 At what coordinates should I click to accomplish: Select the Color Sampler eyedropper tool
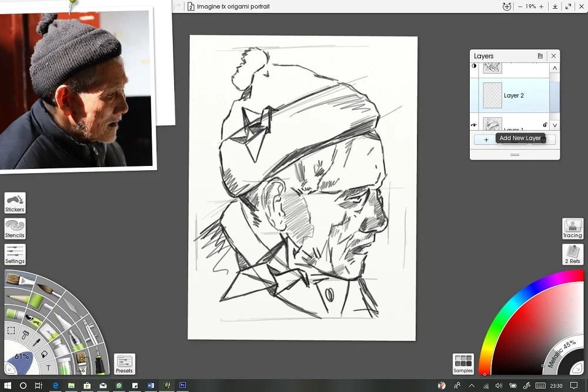pyautogui.click(x=36, y=342)
